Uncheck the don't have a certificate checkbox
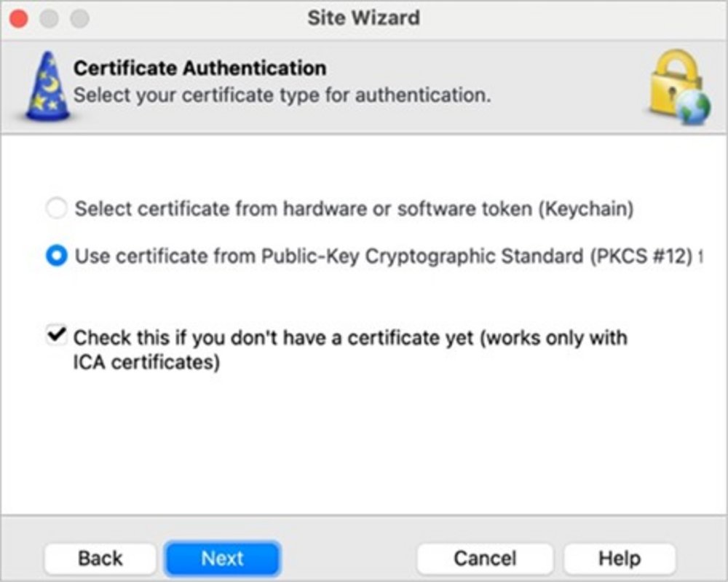 click(55, 337)
